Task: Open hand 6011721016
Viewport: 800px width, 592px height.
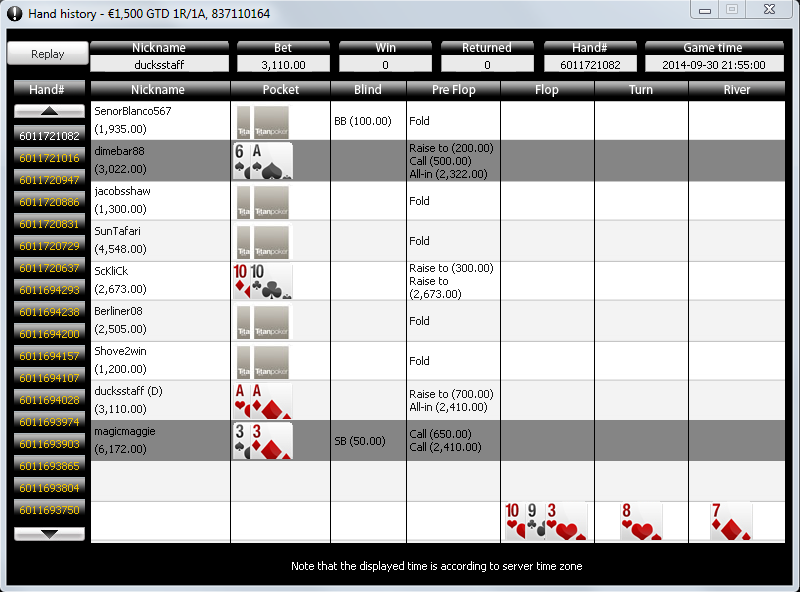Action: point(49,158)
